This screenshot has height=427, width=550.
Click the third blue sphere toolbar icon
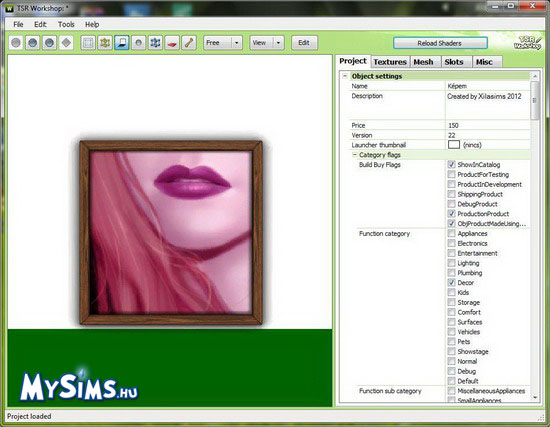(x=49, y=43)
